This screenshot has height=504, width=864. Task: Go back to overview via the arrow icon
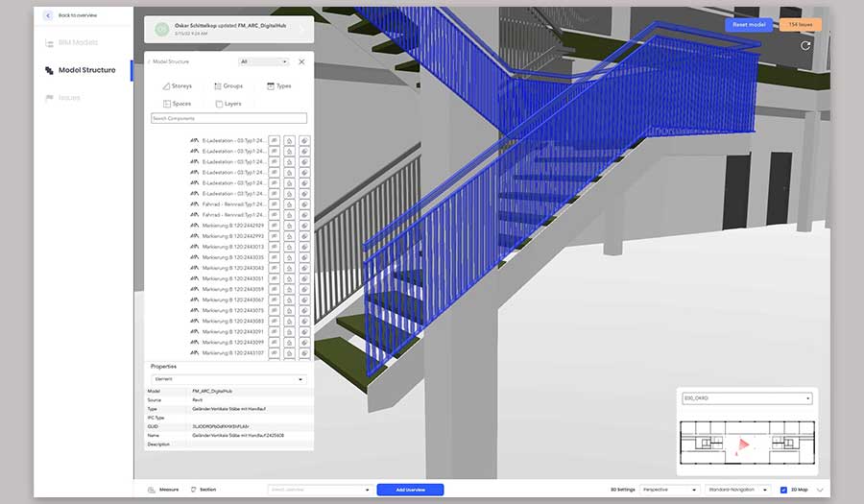coord(49,15)
